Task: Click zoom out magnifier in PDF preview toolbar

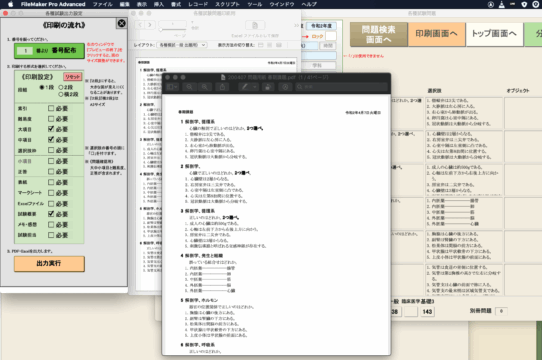Action: 189,87
